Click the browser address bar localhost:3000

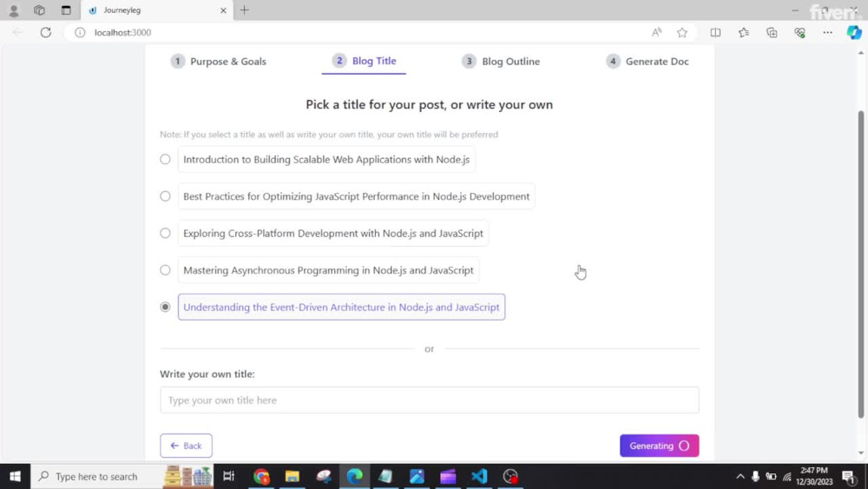point(122,33)
